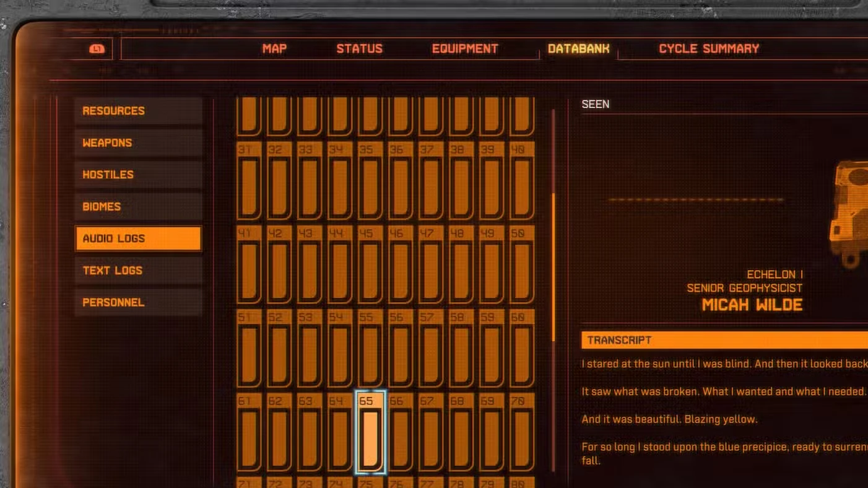Screen dimensions: 868x488
Task: Select audio log 44
Action: 339,264
